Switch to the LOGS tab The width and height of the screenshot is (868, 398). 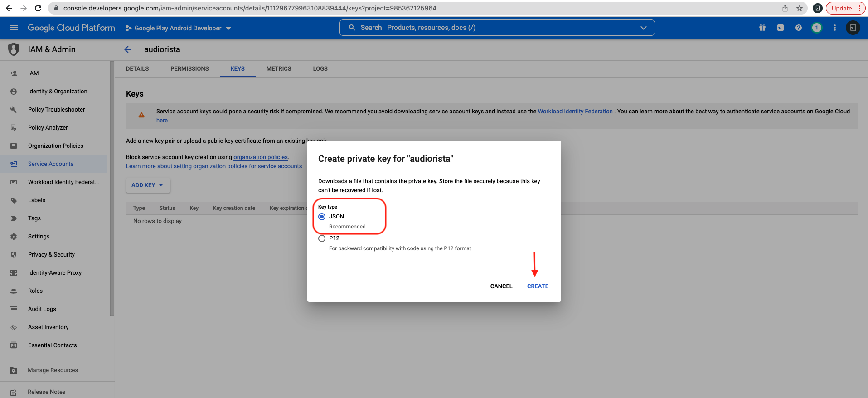pyautogui.click(x=320, y=68)
